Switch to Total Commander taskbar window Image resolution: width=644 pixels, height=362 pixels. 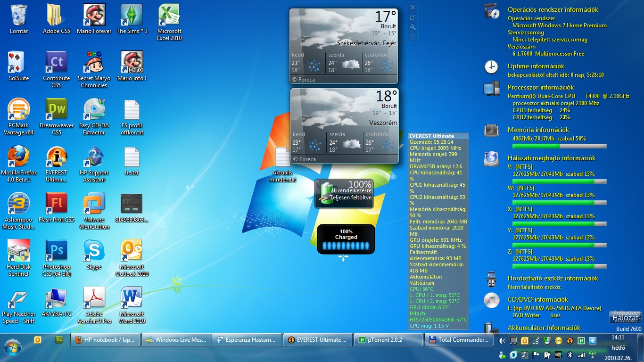[x=459, y=339]
